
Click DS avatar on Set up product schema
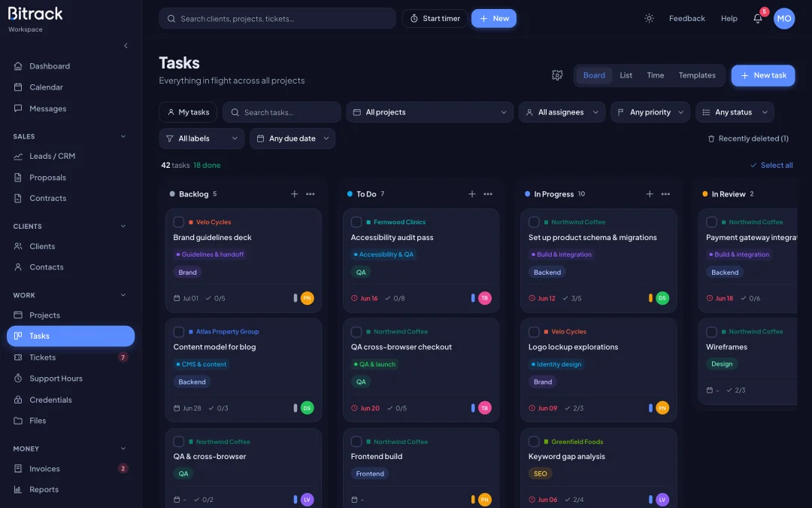click(662, 298)
